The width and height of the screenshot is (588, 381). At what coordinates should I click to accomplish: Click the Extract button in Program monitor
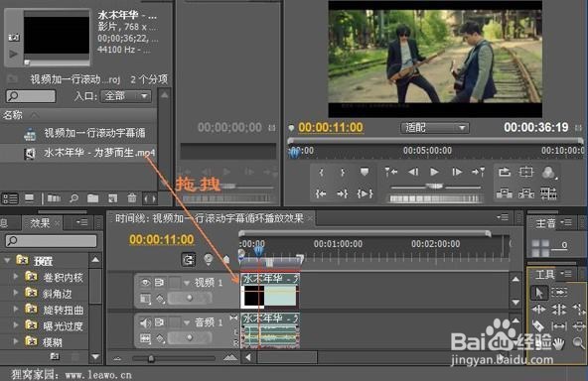pos(526,193)
